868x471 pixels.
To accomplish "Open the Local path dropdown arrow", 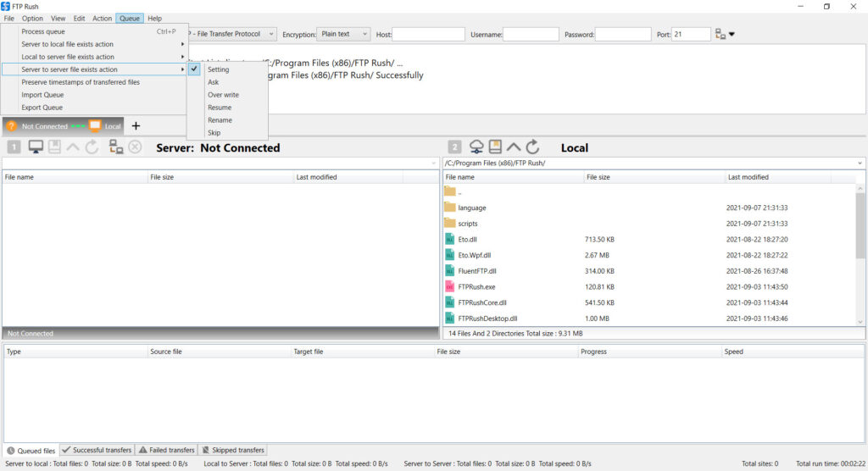I will (860, 163).
